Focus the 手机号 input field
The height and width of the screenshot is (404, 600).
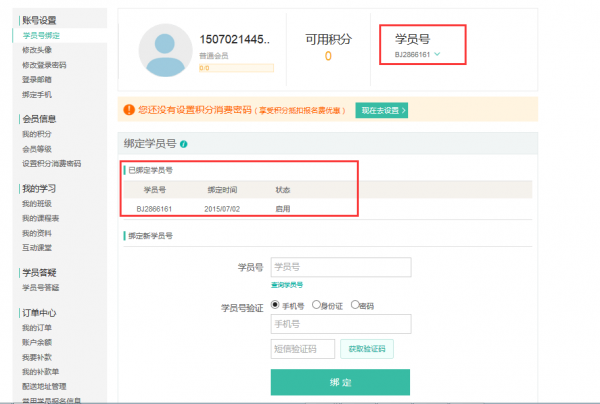pos(340,324)
